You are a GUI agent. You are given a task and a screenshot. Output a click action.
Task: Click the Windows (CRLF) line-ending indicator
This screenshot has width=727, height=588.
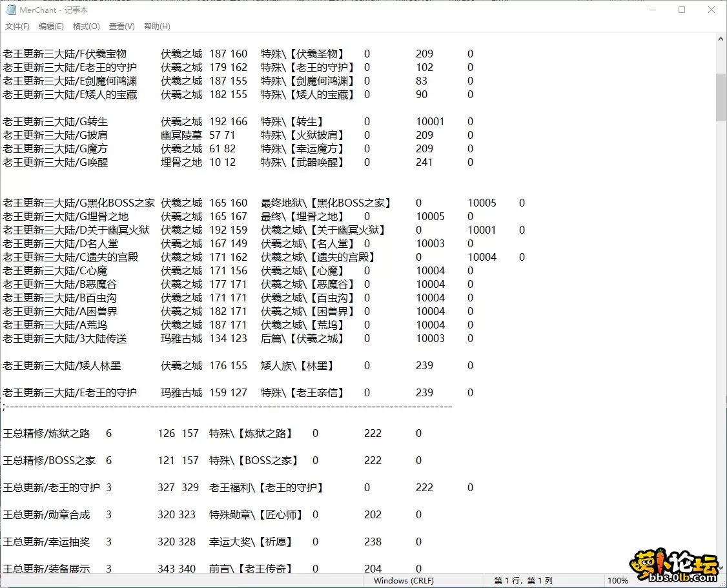(x=403, y=580)
